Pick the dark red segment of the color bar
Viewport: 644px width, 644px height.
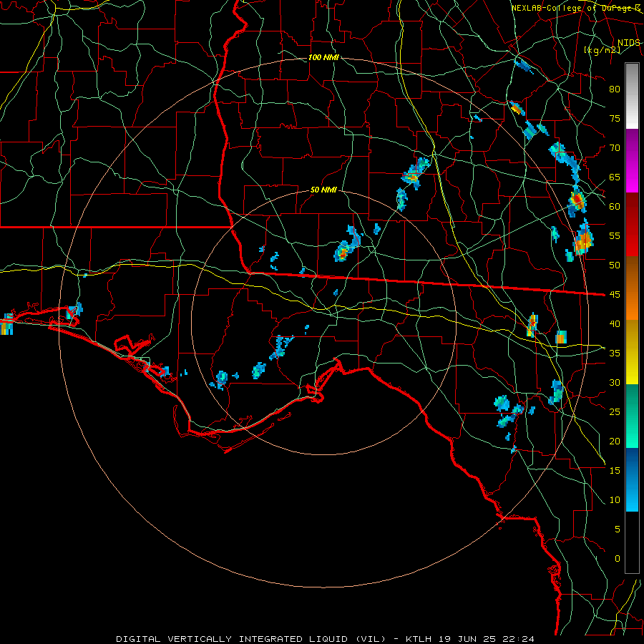(x=632, y=224)
